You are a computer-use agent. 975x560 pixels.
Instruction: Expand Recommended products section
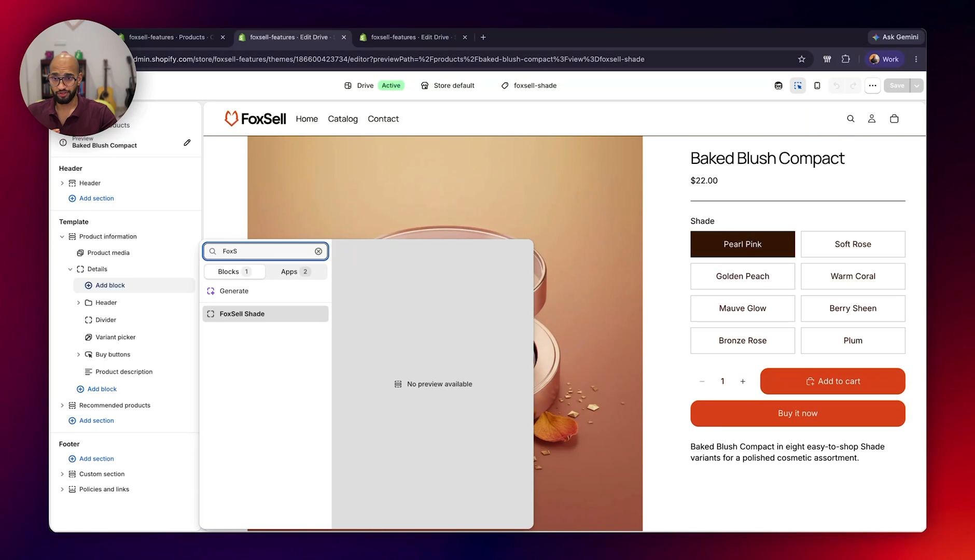[62, 405]
